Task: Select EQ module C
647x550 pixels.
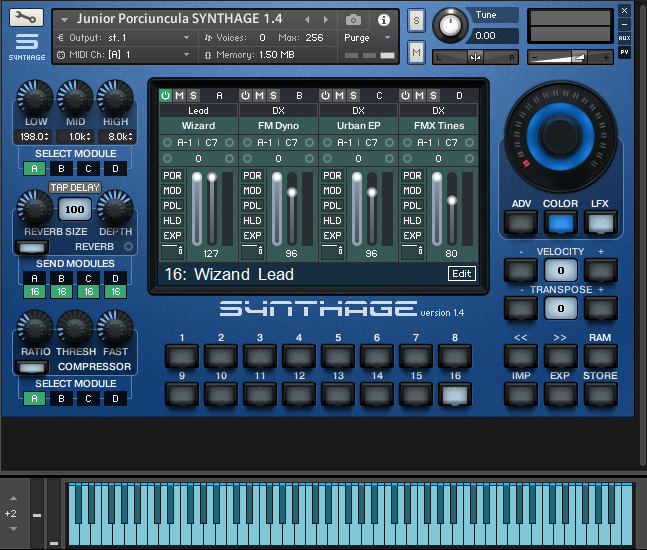Action: coord(88,168)
